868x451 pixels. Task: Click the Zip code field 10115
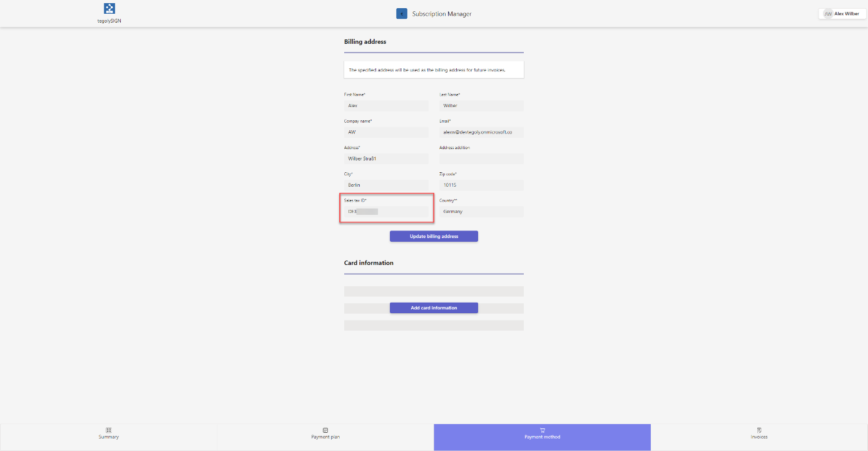[481, 185]
